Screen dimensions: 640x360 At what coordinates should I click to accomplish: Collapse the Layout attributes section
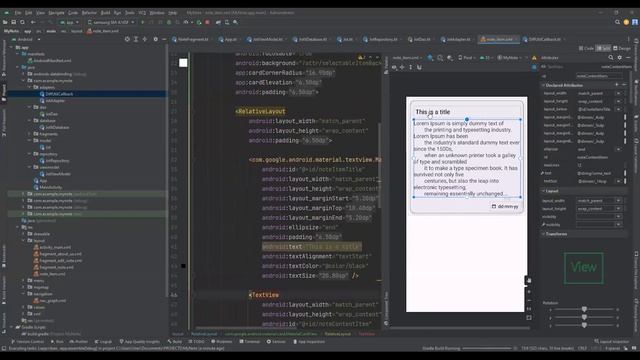point(543,191)
